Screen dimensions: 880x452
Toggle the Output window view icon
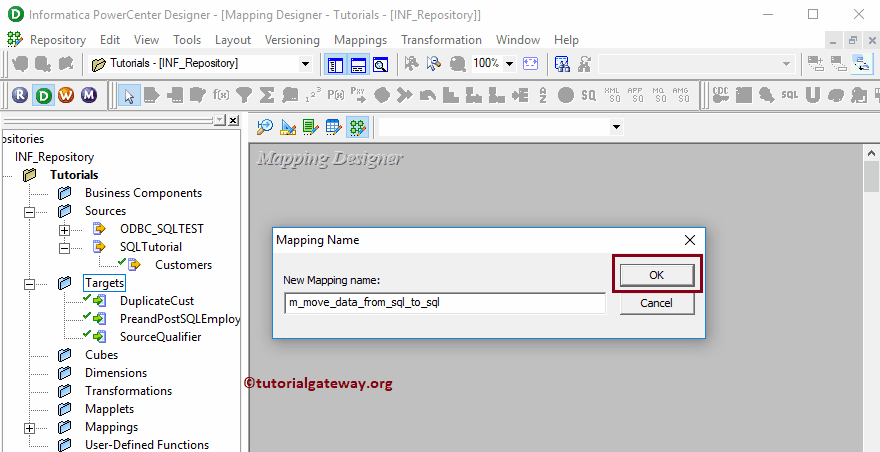coord(358,64)
